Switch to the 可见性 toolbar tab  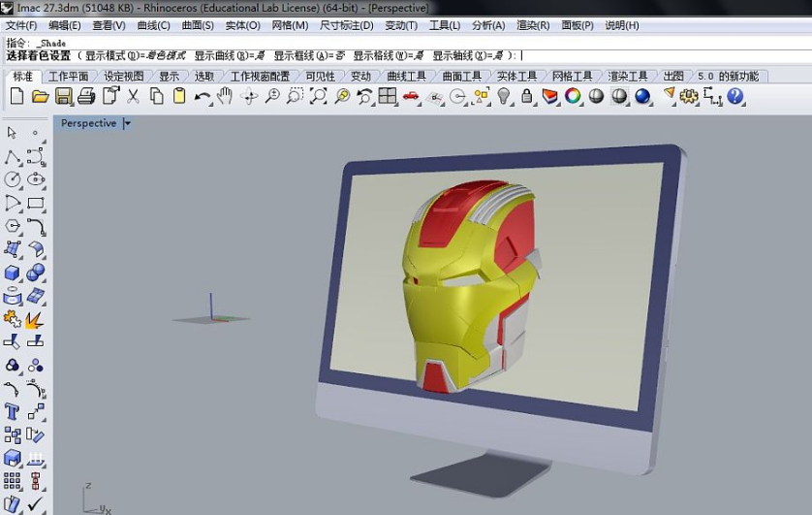321,77
